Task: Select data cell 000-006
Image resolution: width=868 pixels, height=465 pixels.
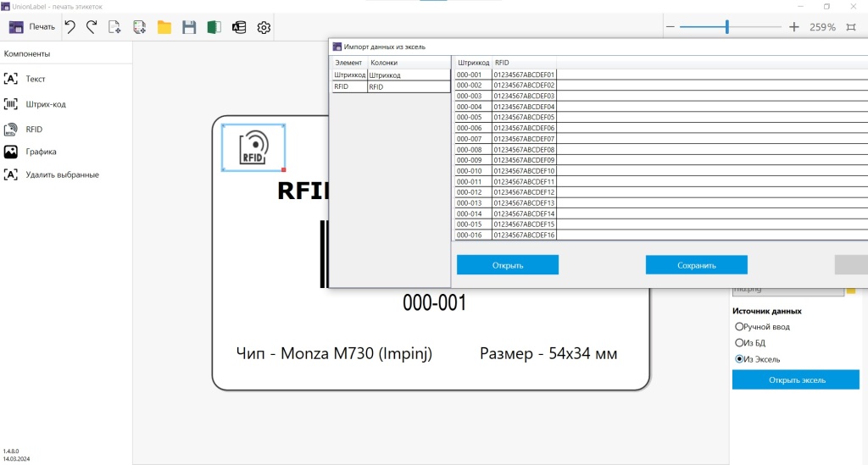Action: click(x=473, y=128)
